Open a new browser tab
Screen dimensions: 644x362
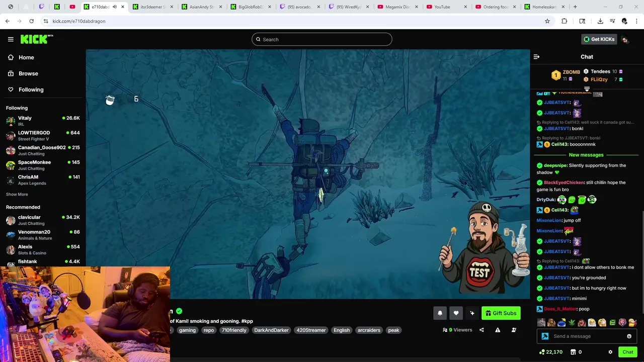575,7
